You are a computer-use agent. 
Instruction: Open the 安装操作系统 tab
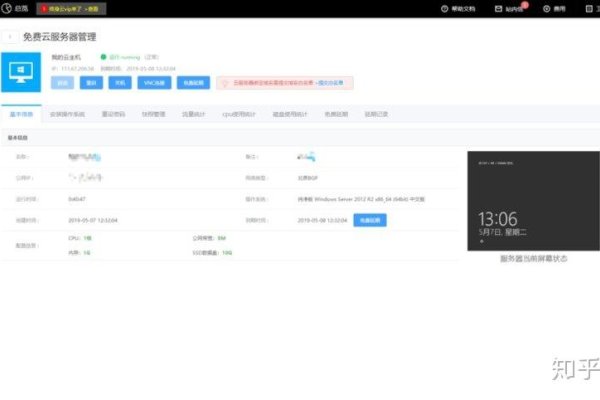click(x=67, y=115)
